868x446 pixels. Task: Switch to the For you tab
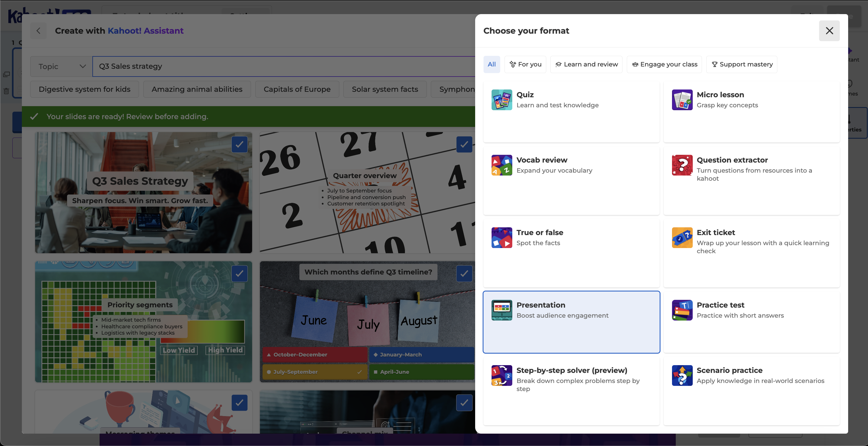click(525, 64)
